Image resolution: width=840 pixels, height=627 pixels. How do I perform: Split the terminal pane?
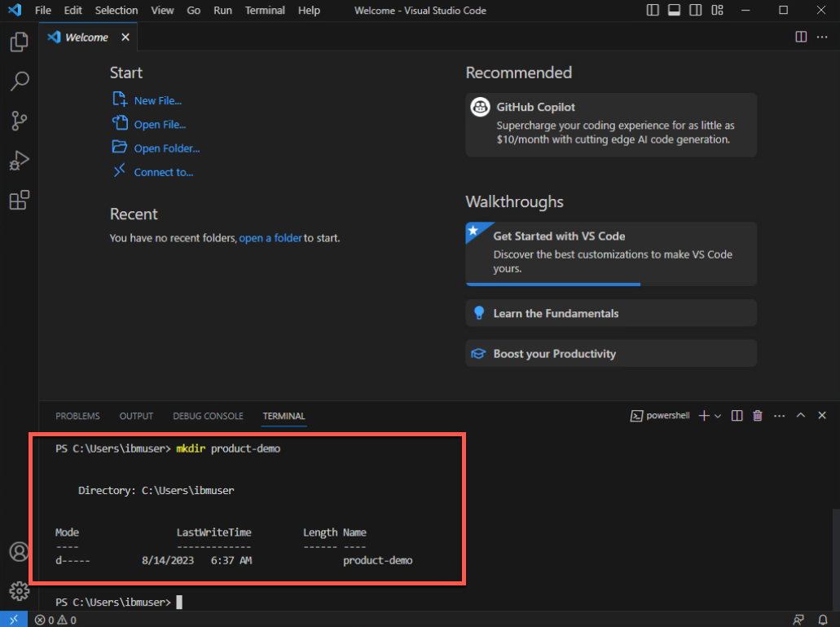737,416
